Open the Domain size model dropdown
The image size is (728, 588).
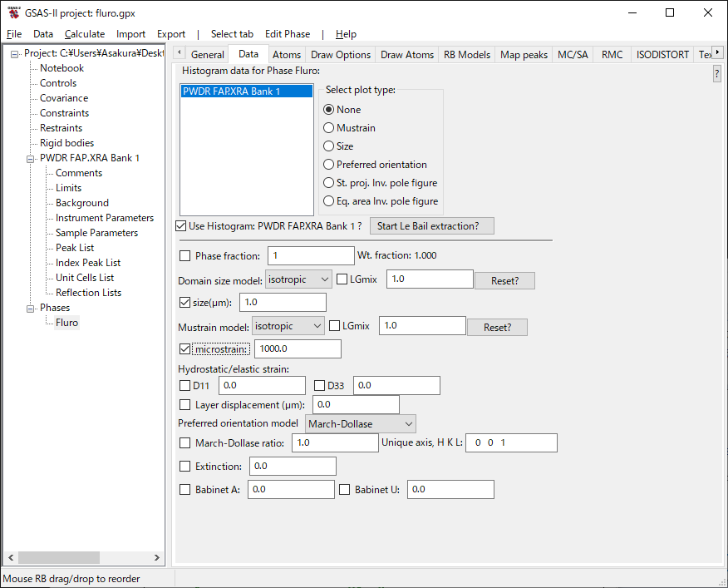point(298,279)
